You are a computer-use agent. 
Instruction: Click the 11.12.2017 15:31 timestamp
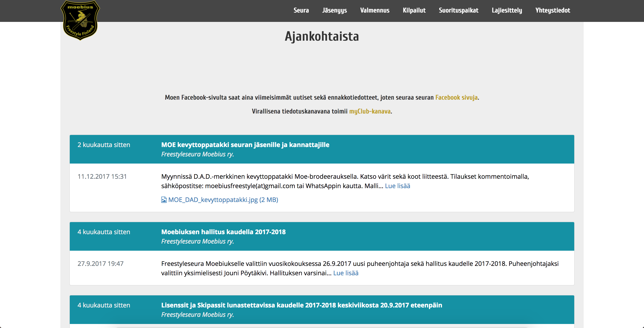(102, 177)
